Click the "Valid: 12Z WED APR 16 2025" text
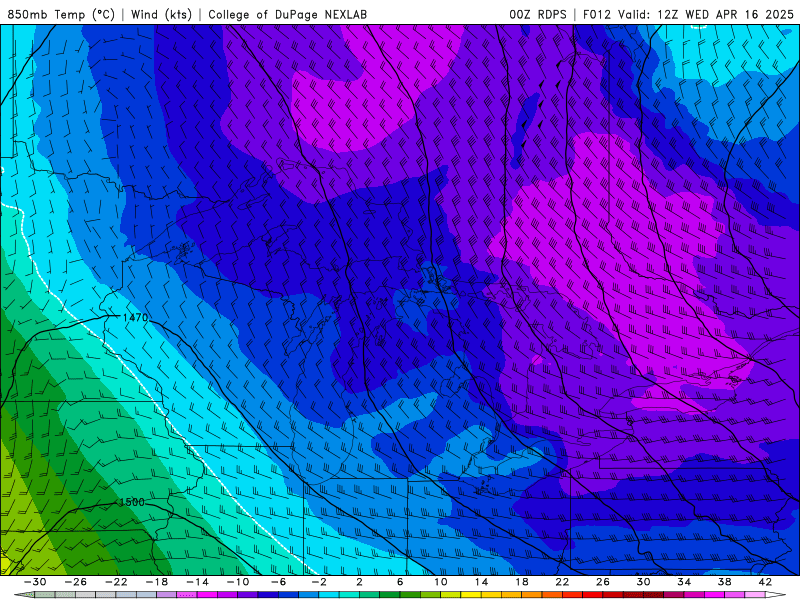800x600 pixels. (x=706, y=15)
